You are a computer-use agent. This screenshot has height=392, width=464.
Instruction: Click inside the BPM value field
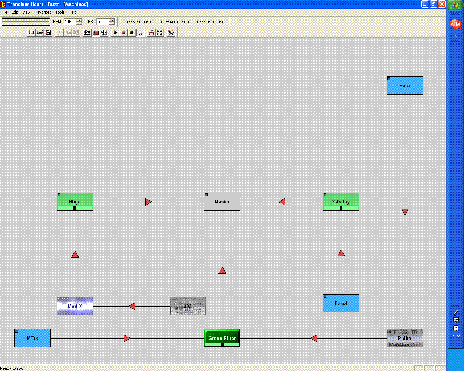(69, 22)
